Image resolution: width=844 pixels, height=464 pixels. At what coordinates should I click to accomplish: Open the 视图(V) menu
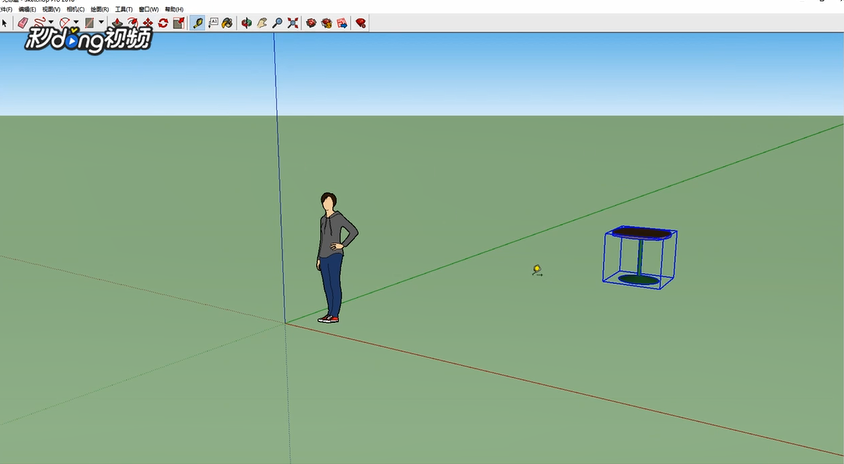point(51,9)
